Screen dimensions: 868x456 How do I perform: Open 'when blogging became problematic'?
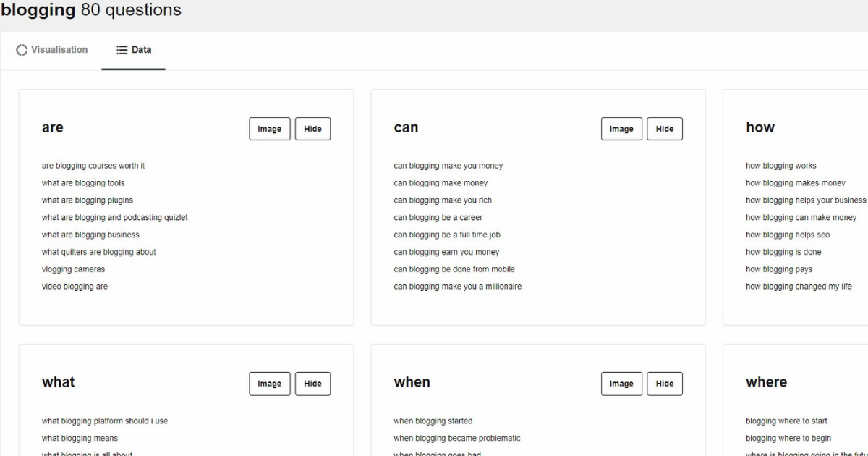[457, 439]
